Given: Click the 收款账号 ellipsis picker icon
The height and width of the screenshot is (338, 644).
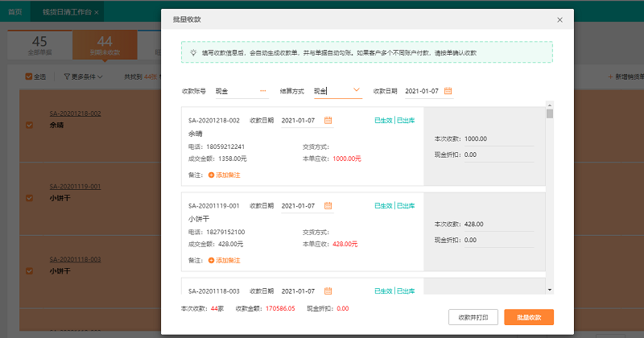Looking at the screenshot, I should coord(262,91).
